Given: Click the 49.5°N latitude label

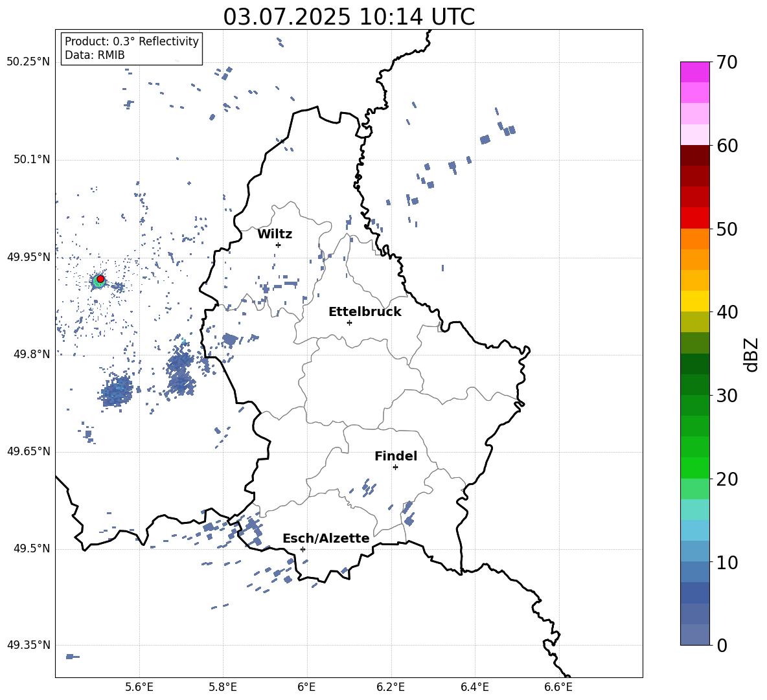Looking at the screenshot, I should pyautogui.click(x=32, y=548).
